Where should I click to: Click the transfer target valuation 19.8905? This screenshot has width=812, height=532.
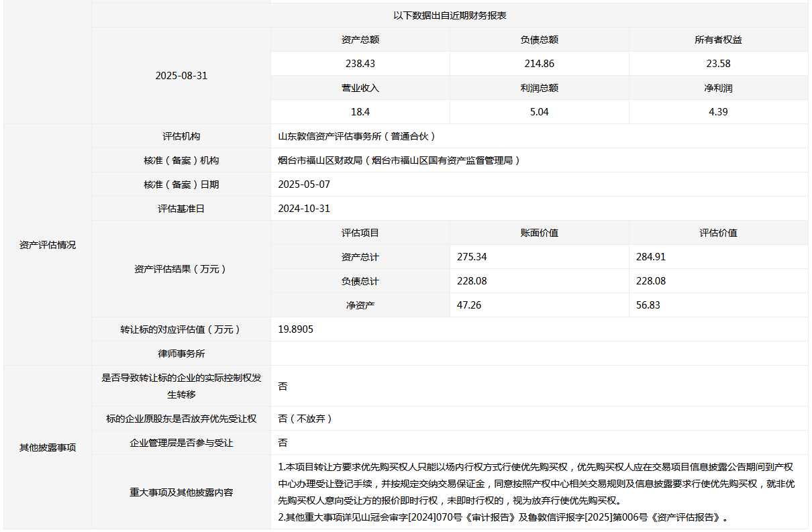[295, 329]
